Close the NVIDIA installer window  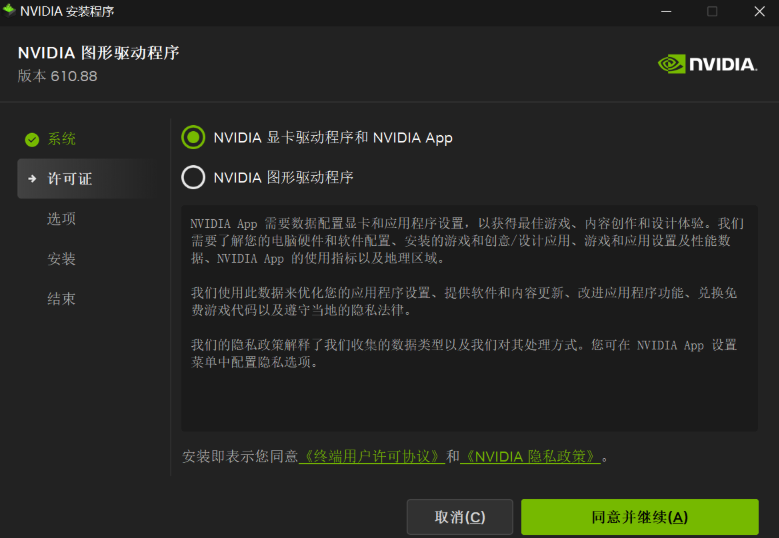pyautogui.click(x=760, y=11)
